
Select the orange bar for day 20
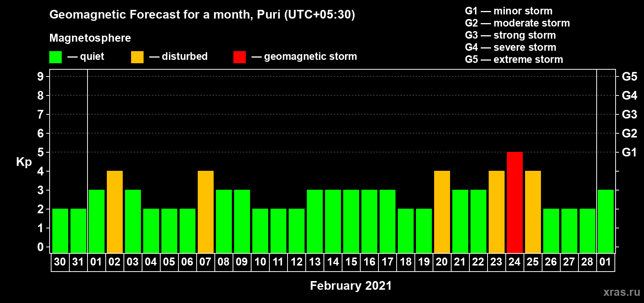(x=442, y=212)
